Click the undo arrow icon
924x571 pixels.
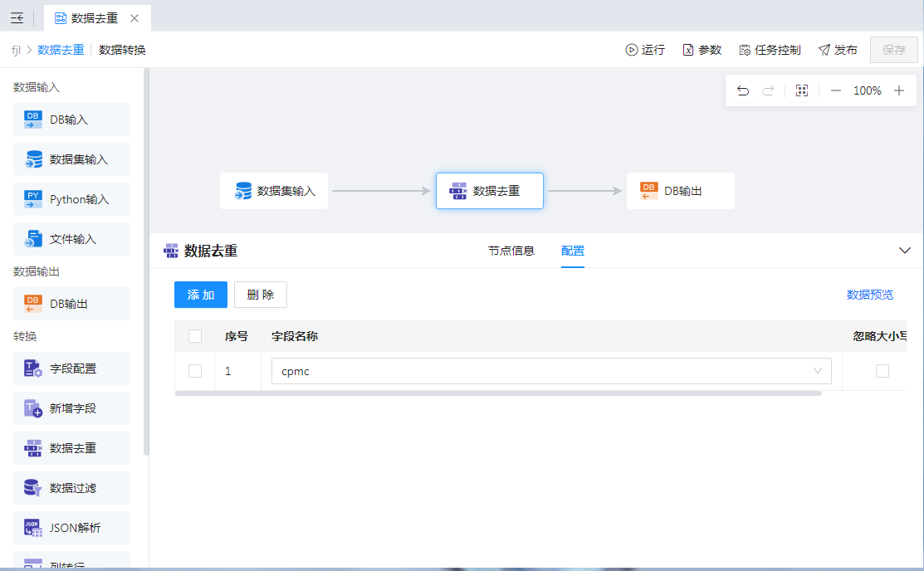coord(743,90)
